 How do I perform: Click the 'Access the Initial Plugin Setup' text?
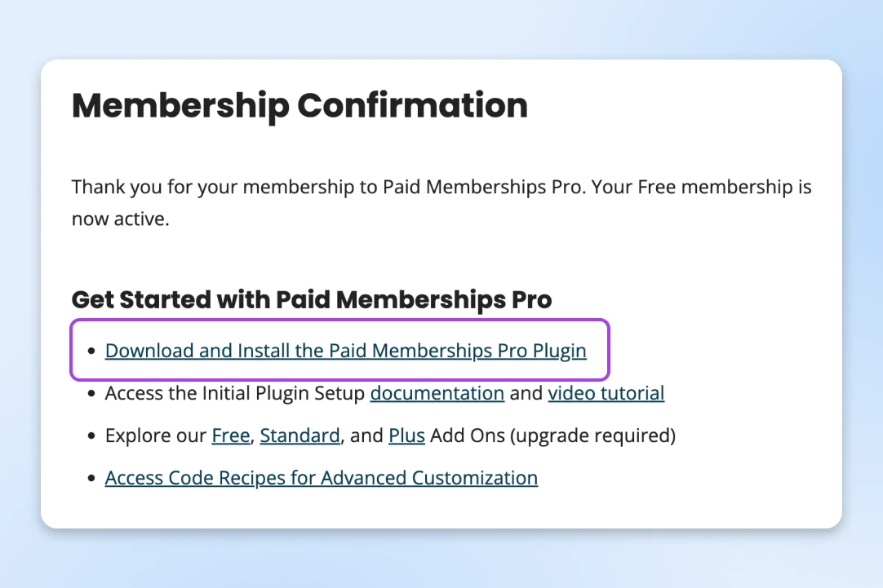pyautogui.click(x=235, y=393)
